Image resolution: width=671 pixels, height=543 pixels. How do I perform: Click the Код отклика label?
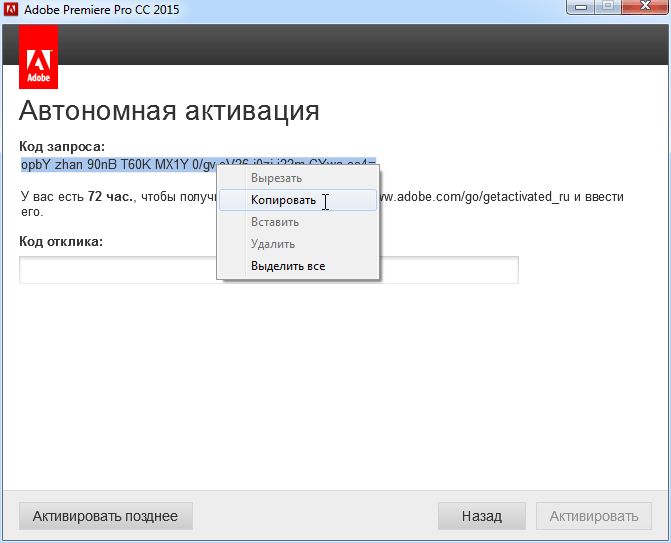[x=61, y=241]
